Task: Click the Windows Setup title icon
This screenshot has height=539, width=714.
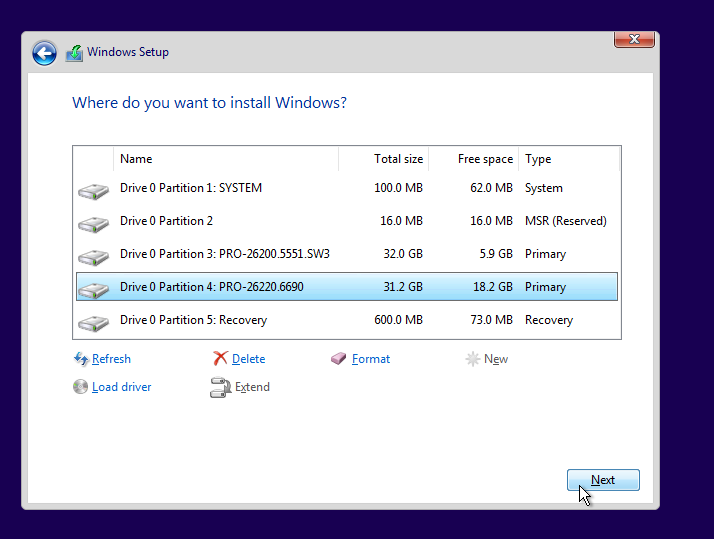Action: pos(74,53)
